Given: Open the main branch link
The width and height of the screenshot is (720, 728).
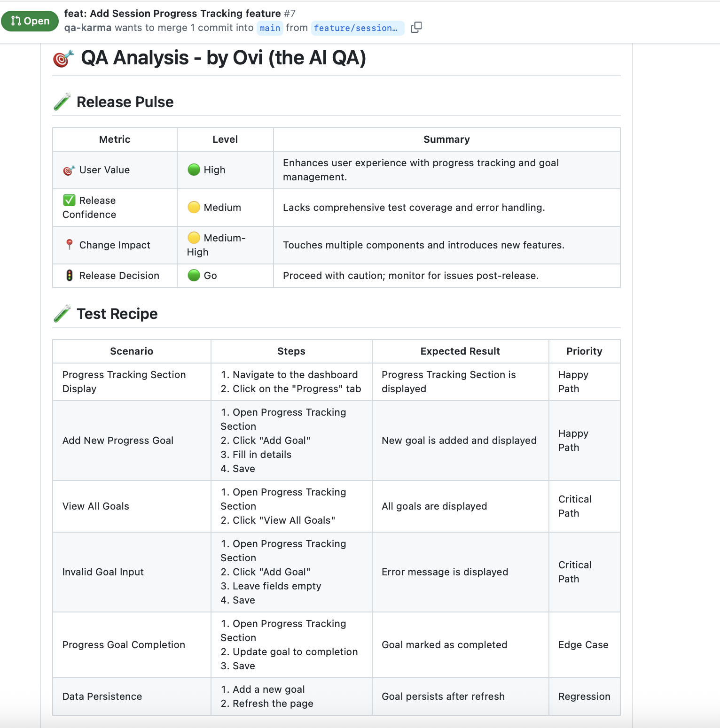Looking at the screenshot, I should point(270,28).
